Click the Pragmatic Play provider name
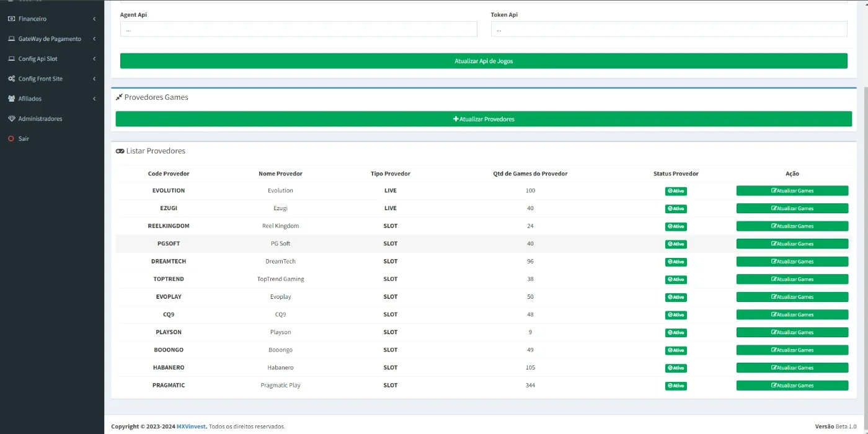868x434 pixels. (x=280, y=386)
